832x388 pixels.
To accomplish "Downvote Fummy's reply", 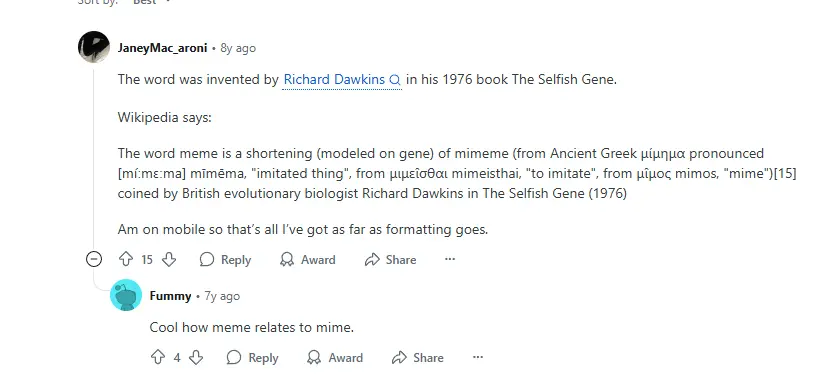I will pyautogui.click(x=196, y=357).
